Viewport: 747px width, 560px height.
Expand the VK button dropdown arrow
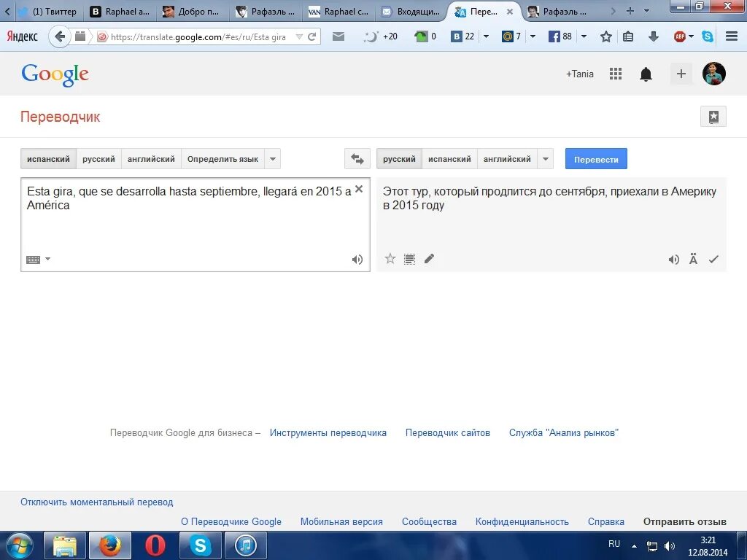point(487,36)
